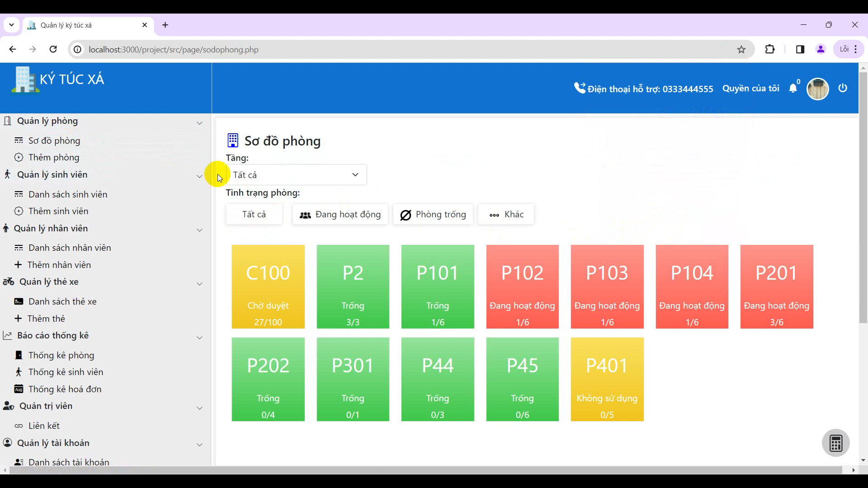This screenshot has width=868, height=488.
Task: Open room card P45
Action: (x=522, y=379)
